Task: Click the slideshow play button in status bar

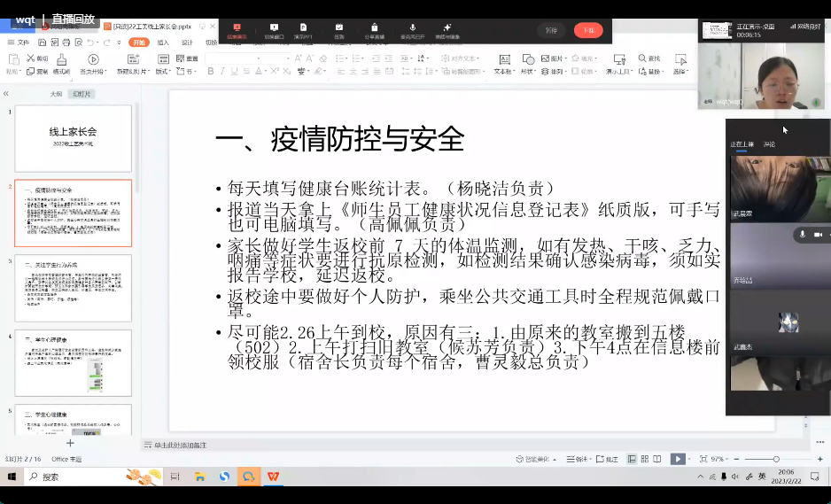Action: click(678, 459)
